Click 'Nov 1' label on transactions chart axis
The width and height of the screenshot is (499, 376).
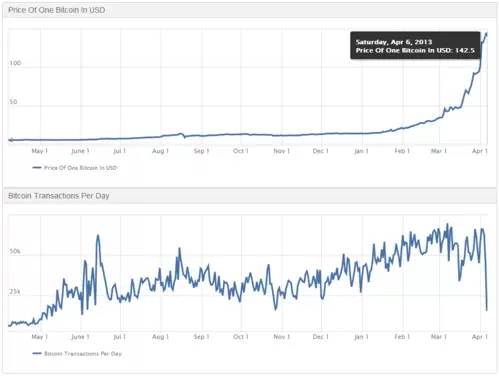281,337
